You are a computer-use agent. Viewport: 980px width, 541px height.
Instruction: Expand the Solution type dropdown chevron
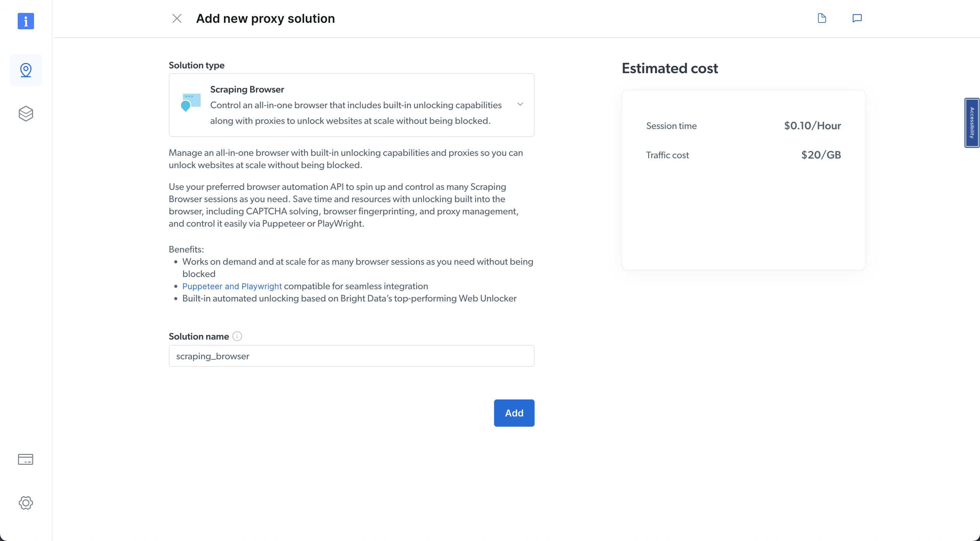tap(520, 104)
